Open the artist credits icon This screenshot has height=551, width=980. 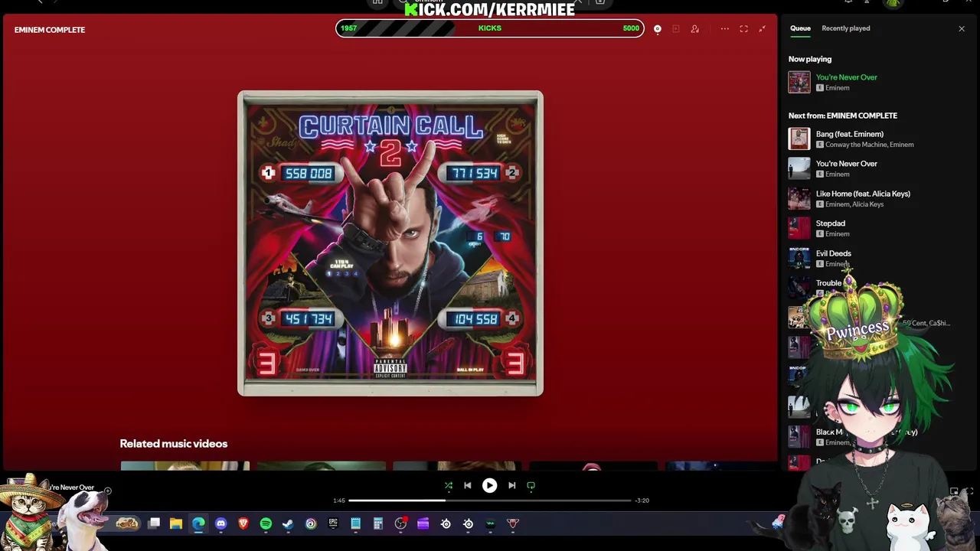click(695, 29)
